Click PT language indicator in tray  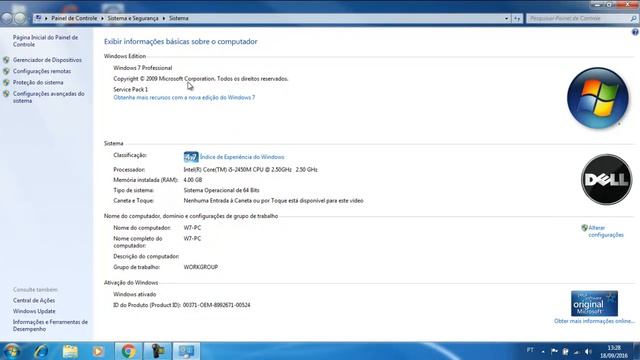pos(530,350)
